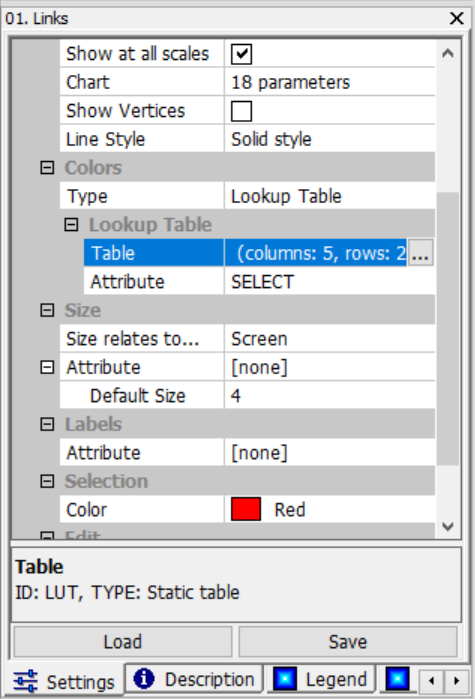Click the Save button
475x699 pixels.
click(x=348, y=642)
